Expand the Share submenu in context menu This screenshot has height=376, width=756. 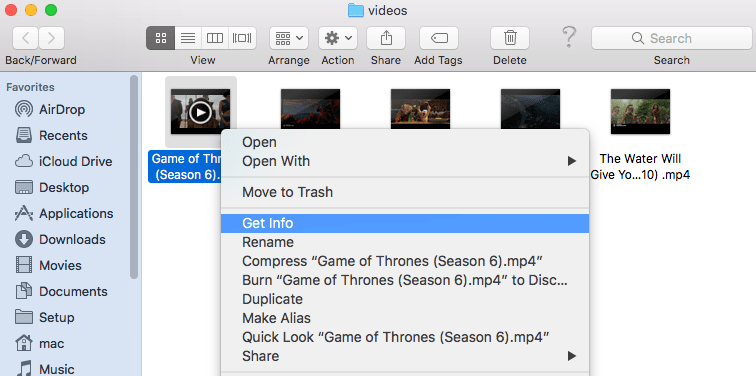click(x=405, y=356)
